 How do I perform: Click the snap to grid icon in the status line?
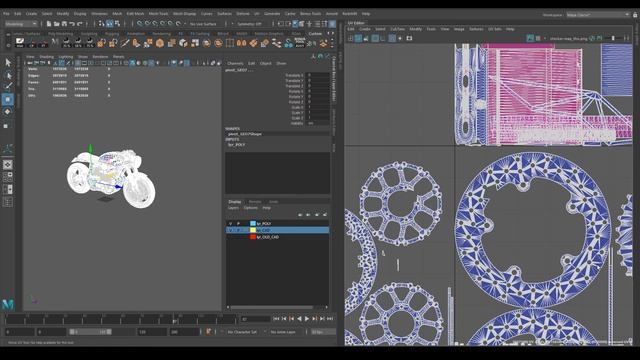[140, 24]
